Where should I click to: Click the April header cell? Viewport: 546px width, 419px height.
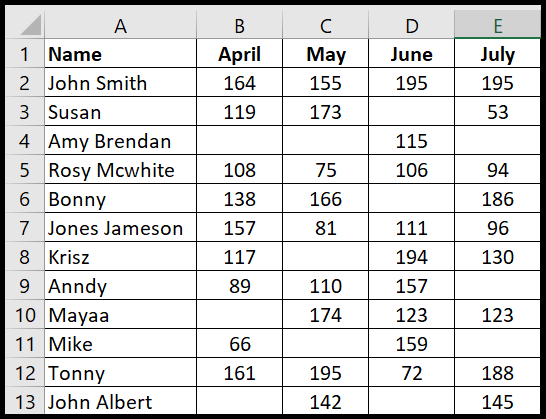click(240, 53)
